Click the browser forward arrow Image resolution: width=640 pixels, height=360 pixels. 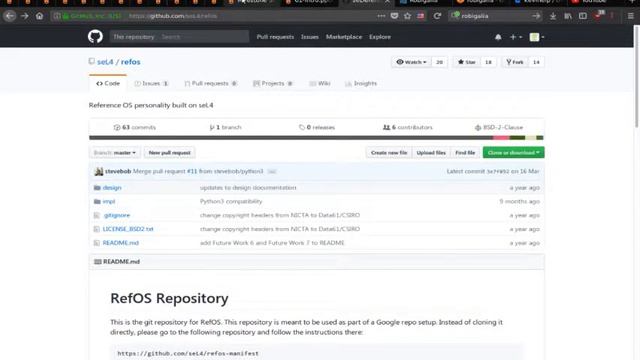[x=24, y=16]
